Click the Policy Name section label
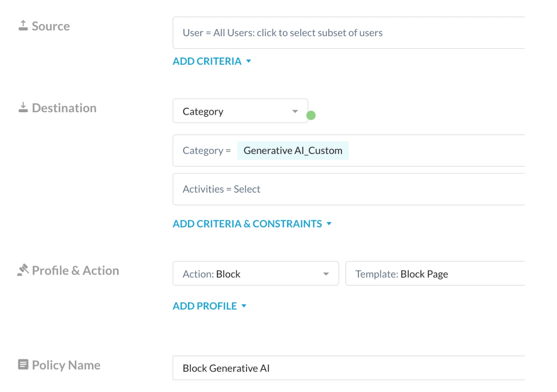 coord(66,365)
